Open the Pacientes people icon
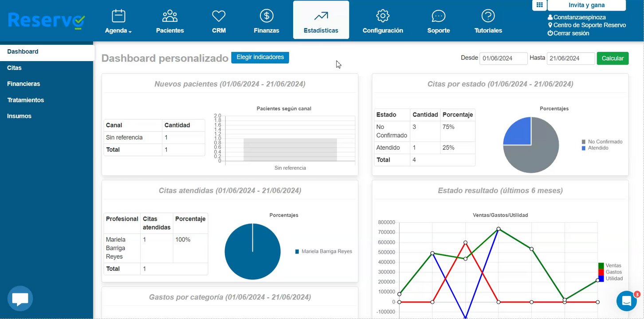Screen dimensions: 644x319 click(x=170, y=16)
